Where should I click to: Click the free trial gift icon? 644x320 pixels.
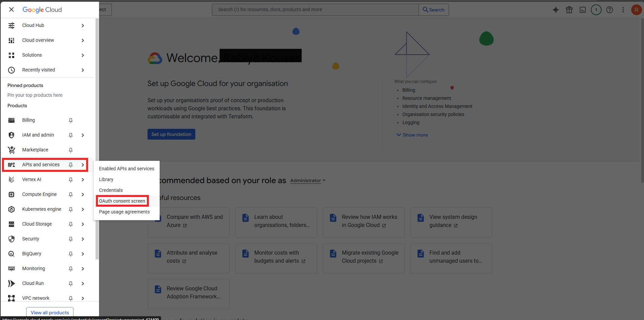[x=569, y=9]
